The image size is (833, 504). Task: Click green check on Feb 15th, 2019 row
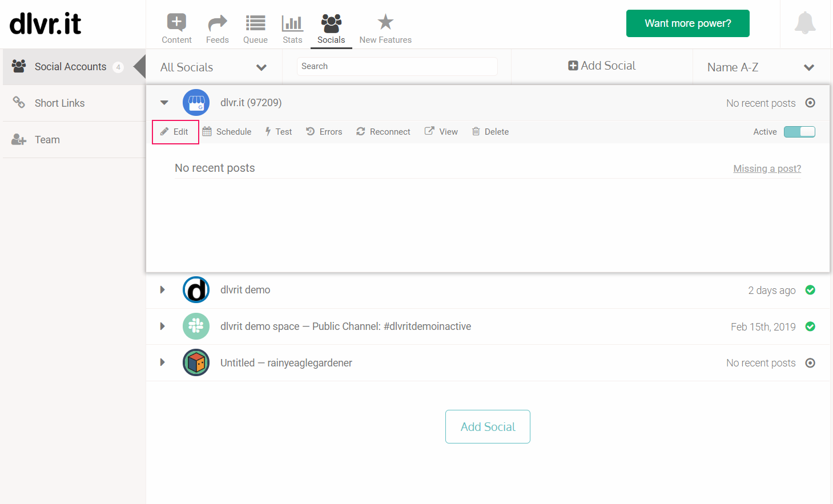tap(810, 326)
